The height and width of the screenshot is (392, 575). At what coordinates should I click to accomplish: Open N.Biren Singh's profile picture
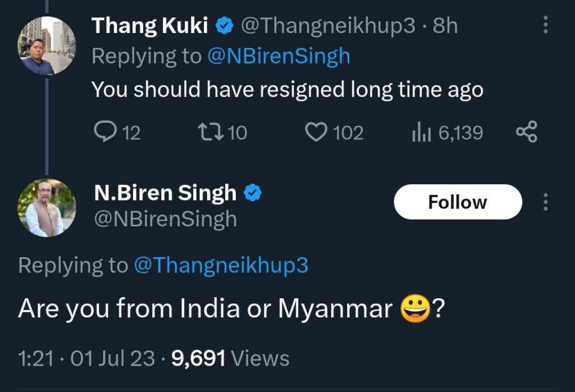click(47, 208)
